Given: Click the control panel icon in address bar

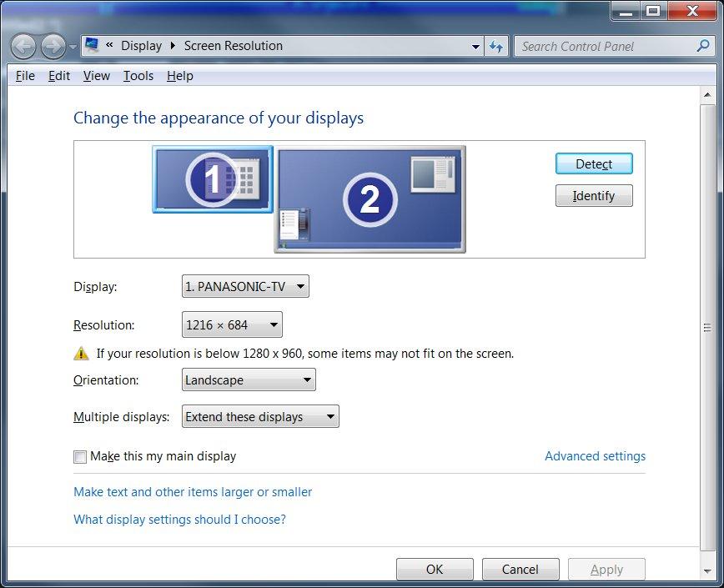Looking at the screenshot, I should pyautogui.click(x=93, y=45).
